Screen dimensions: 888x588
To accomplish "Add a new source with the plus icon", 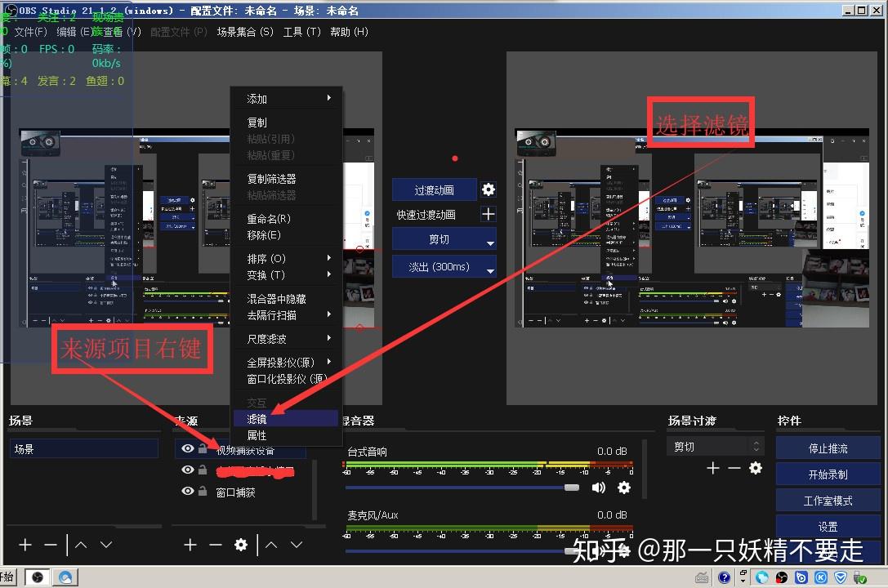I will [x=190, y=545].
